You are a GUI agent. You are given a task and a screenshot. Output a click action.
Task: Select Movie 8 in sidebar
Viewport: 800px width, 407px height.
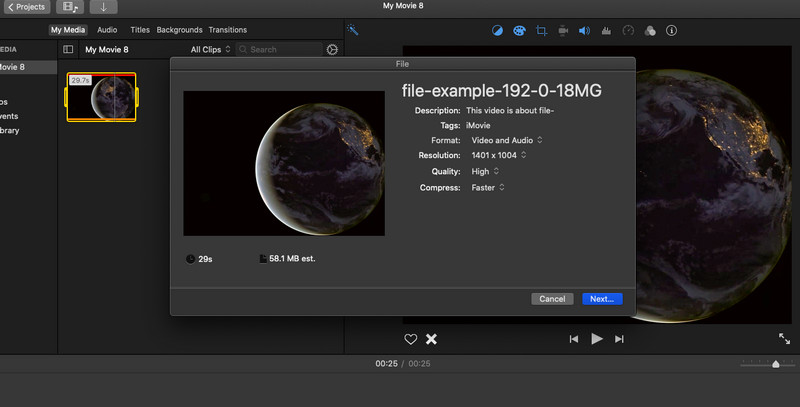coord(28,67)
